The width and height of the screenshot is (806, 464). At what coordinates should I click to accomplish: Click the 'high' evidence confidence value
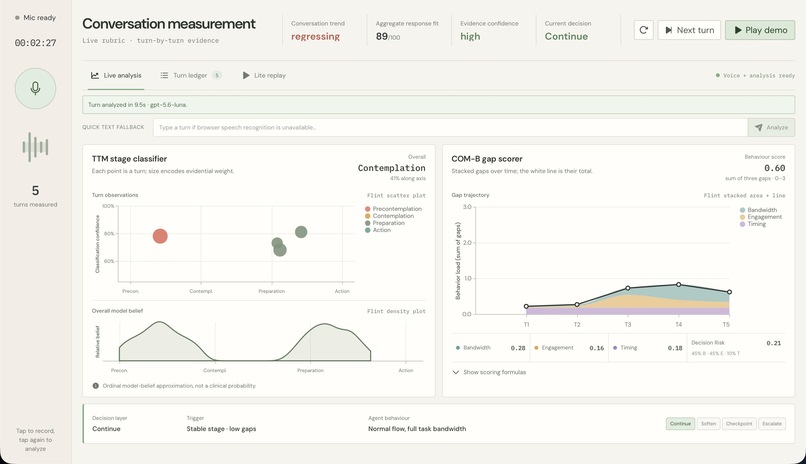pyautogui.click(x=470, y=36)
